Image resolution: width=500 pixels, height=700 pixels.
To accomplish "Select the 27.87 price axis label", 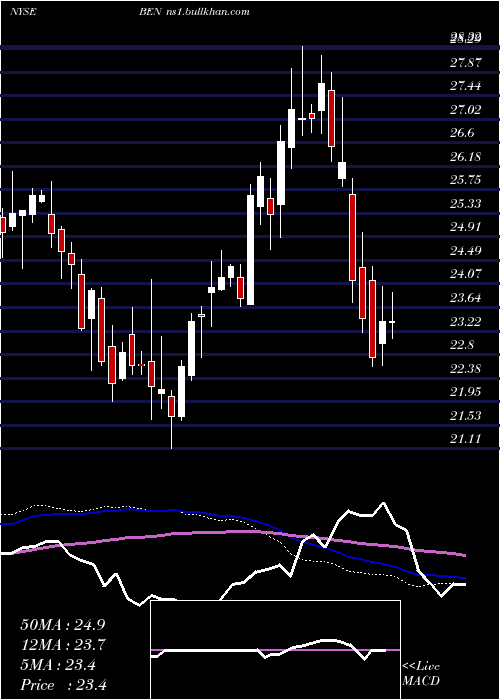I will coord(466,62).
